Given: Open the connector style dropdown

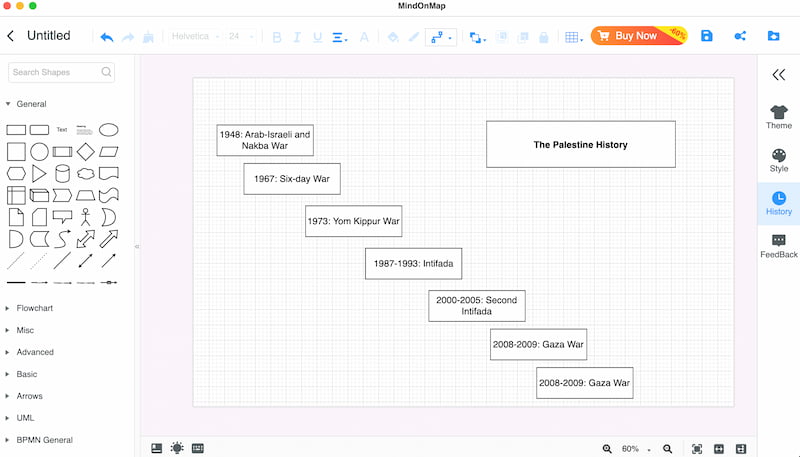Looking at the screenshot, I should coord(441,37).
